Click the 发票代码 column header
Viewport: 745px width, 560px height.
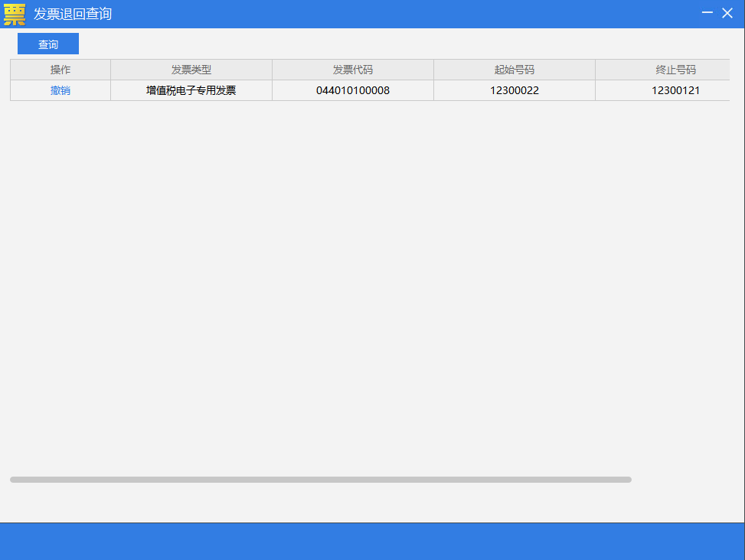pyautogui.click(x=352, y=70)
